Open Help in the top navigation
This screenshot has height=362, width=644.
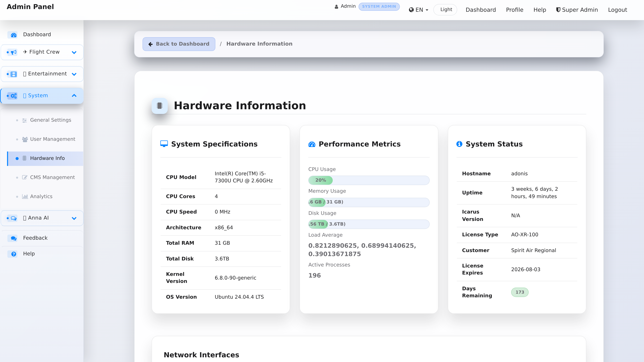[540, 10]
